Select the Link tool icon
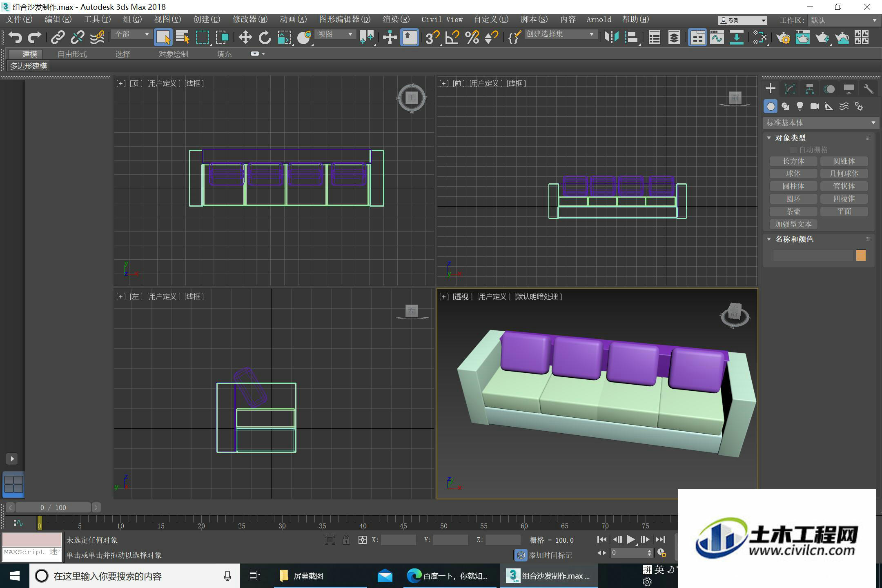Image resolution: width=882 pixels, height=588 pixels. tap(58, 37)
